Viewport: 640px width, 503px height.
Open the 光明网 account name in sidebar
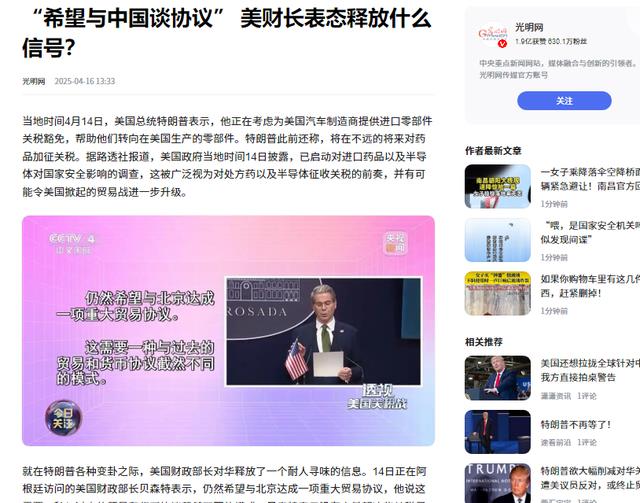point(529,27)
